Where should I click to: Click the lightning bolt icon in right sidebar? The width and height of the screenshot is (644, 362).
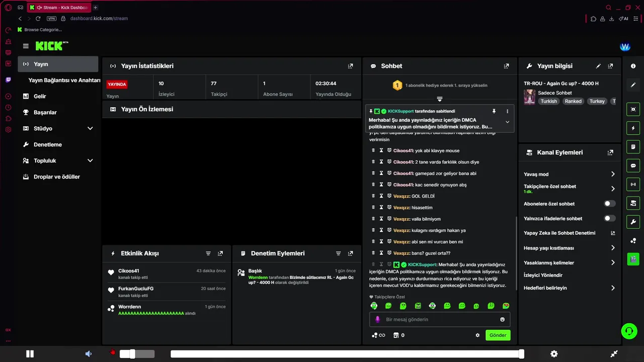(x=633, y=128)
